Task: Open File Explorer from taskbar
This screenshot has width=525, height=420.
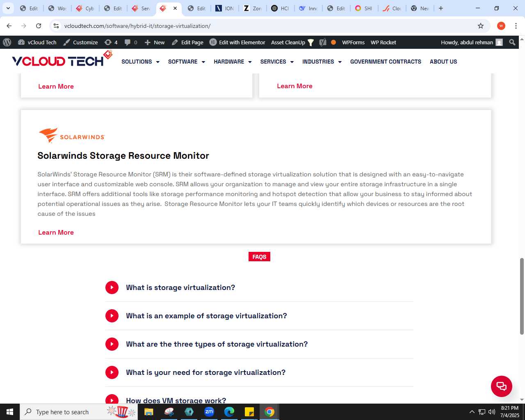Action: tap(148, 412)
